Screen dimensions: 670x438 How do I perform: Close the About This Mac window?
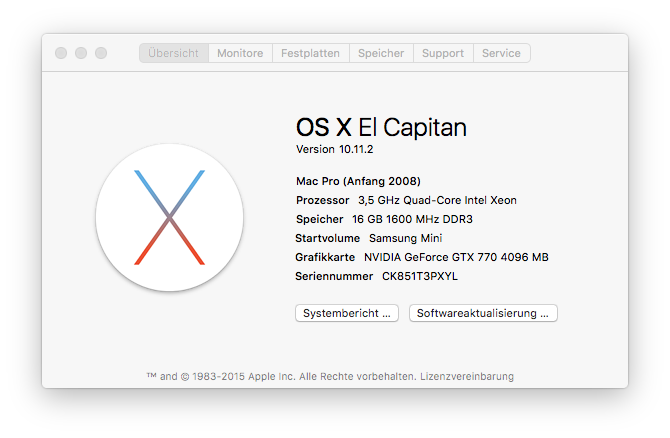pos(61,53)
